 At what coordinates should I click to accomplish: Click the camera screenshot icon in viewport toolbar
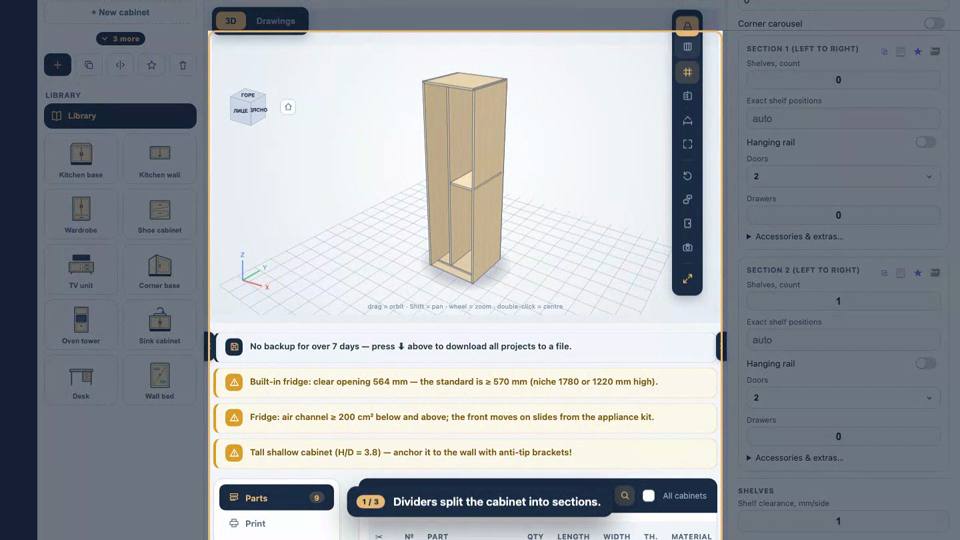click(687, 247)
